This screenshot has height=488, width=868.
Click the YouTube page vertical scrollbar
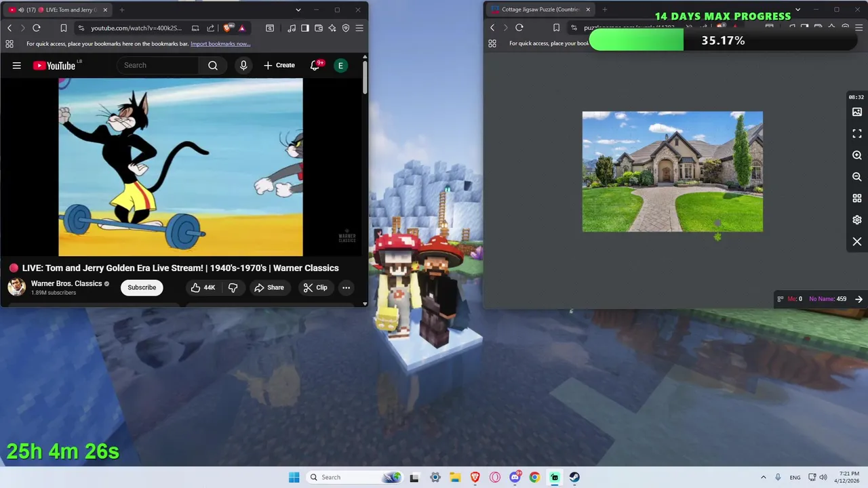365,78
